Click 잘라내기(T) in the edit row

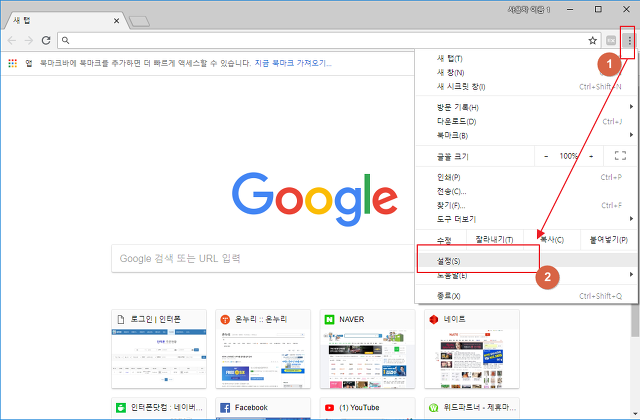[x=494, y=240]
